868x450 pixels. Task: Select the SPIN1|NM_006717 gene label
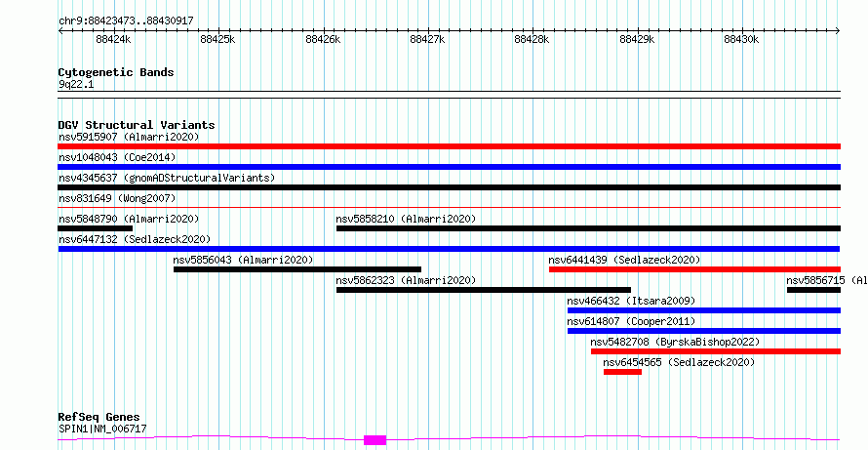click(x=102, y=429)
